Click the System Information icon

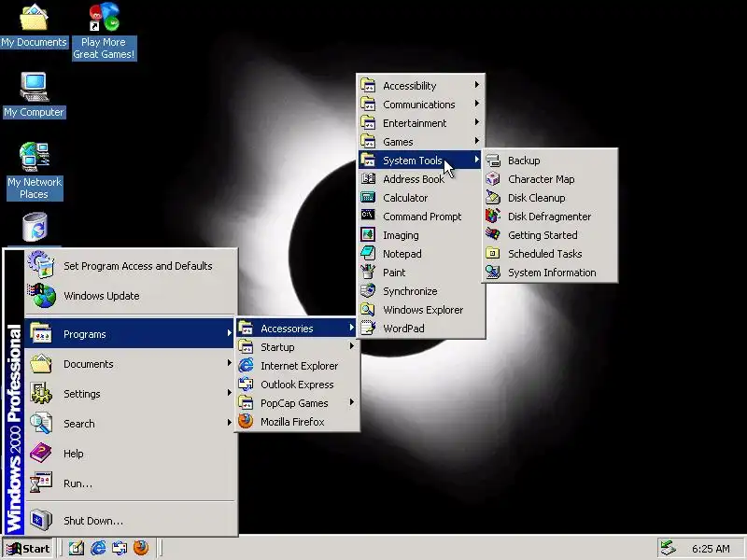click(493, 273)
